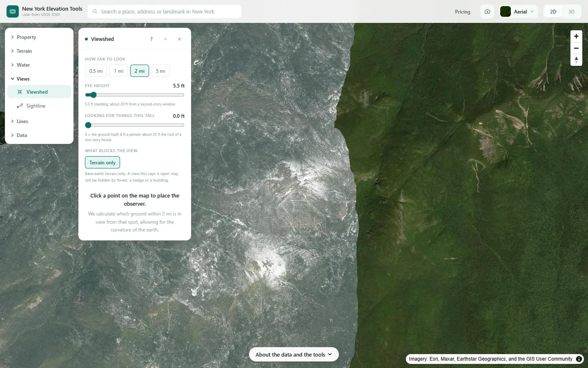588x368 pixels.
Task: Close the Viewshed panel
Action: [179, 39]
